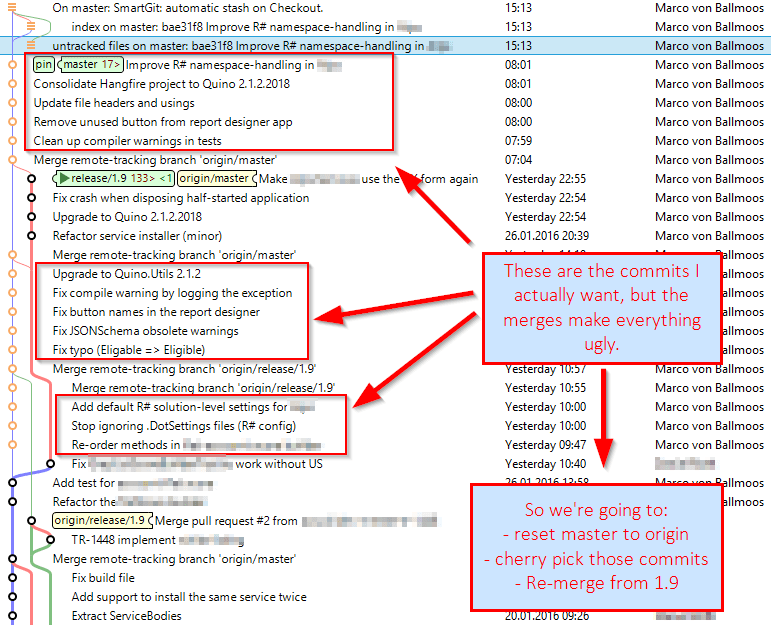The image size is (771, 625).
Task: Click the time cell '26.01.2016 20:39'
Action: [547, 236]
